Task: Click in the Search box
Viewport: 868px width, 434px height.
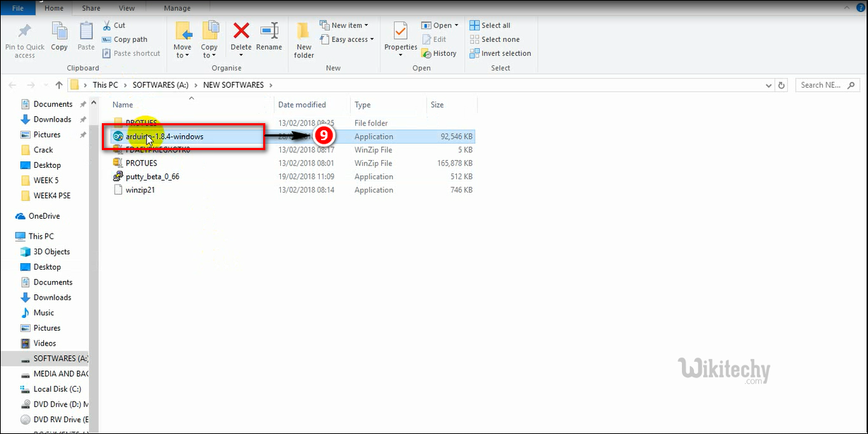Action: coord(828,85)
